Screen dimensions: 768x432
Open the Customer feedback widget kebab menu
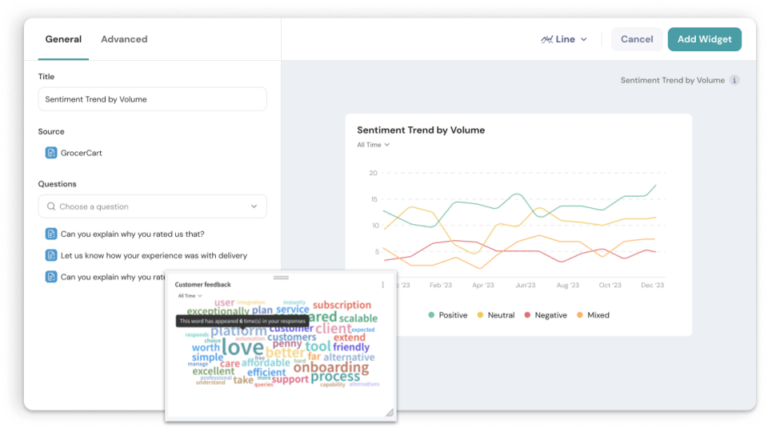click(383, 285)
